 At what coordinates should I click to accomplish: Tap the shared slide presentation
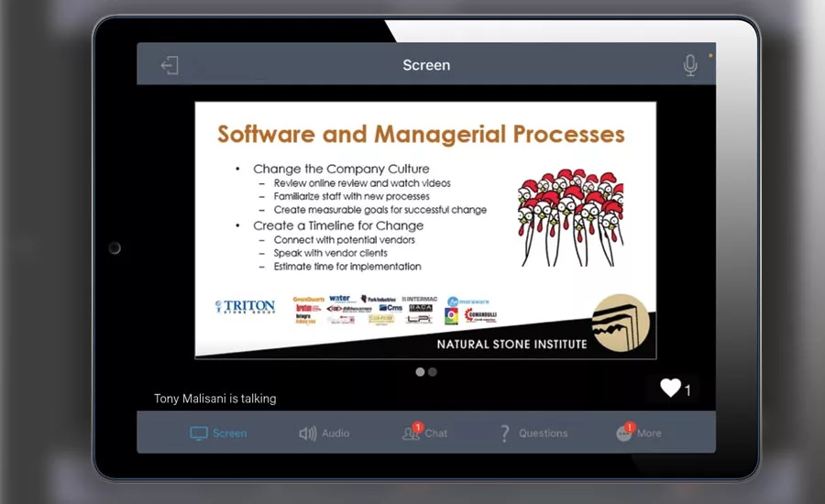click(x=425, y=230)
